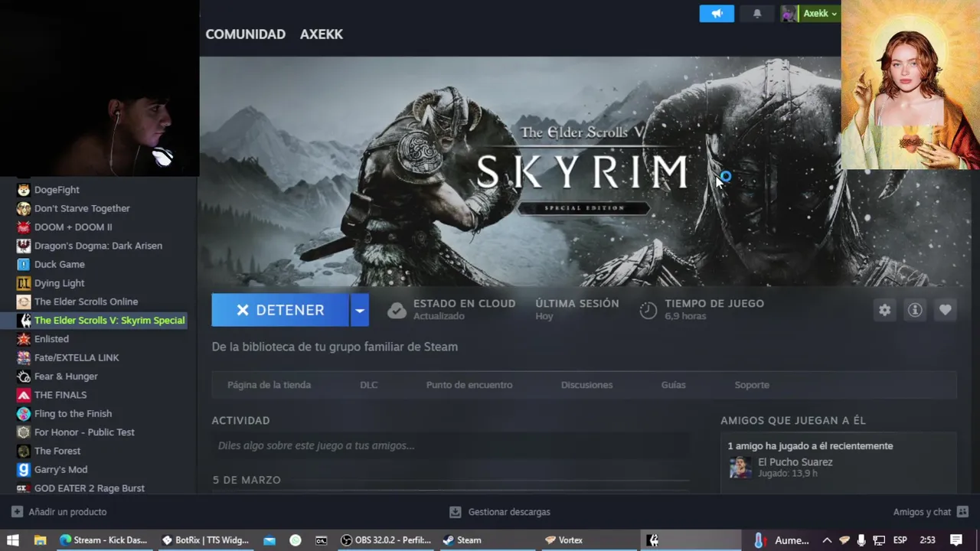Screen dimensions: 980x551
Task: Open Gestionar descargas
Action: tap(499, 512)
